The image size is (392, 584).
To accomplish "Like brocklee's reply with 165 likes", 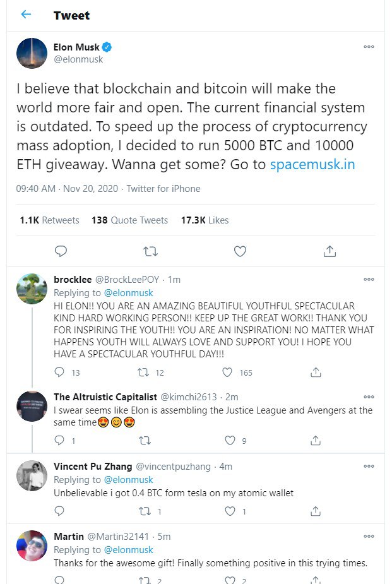I will point(230,372).
